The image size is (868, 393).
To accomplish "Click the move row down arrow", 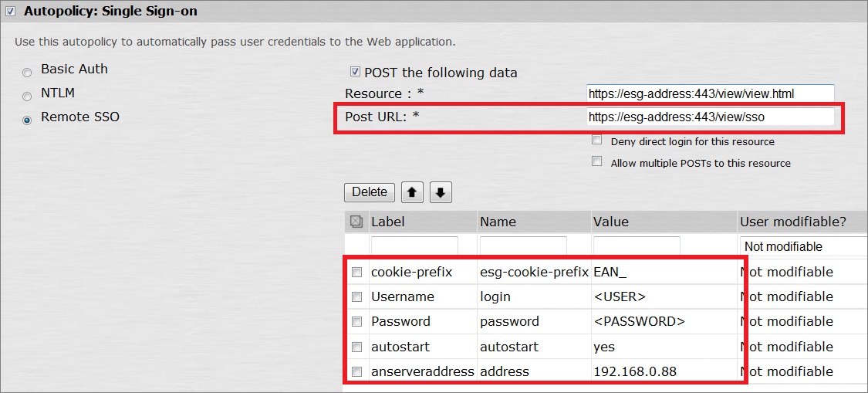I will pyautogui.click(x=440, y=192).
